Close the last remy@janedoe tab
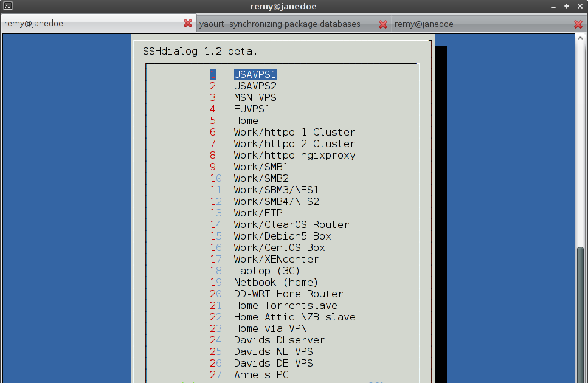 [578, 24]
